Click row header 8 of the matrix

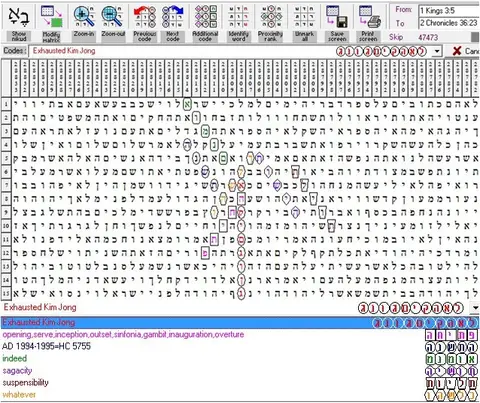tap(6, 199)
